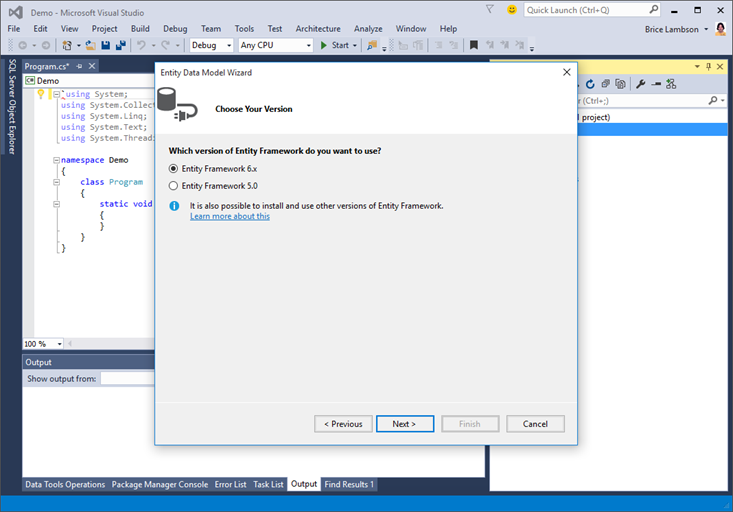The image size is (733, 512).
Task: Click the user account avatar picture
Action: pyautogui.click(x=720, y=29)
